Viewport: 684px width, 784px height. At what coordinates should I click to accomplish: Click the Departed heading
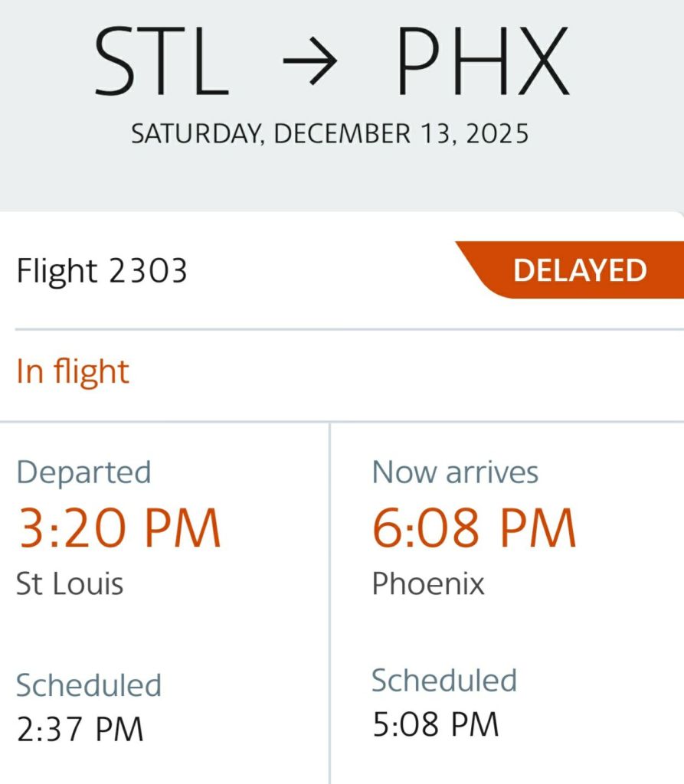(83, 472)
